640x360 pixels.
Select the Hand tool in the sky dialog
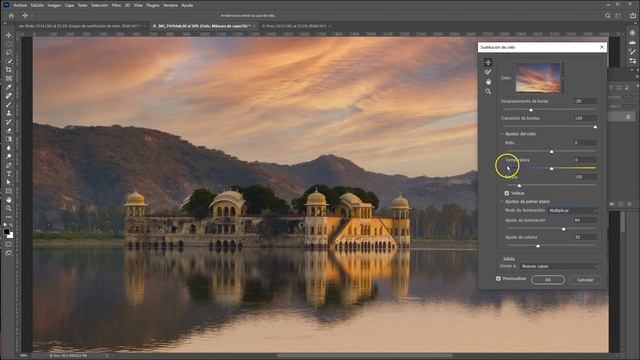tap(488, 82)
